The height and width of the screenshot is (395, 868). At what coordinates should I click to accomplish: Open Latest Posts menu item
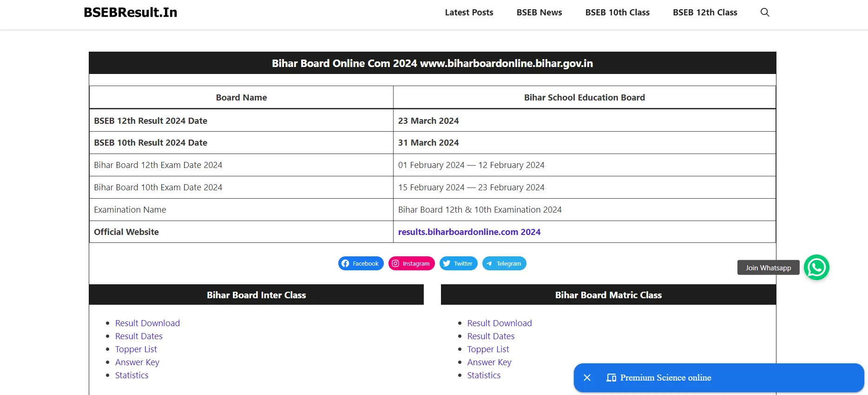click(x=469, y=13)
